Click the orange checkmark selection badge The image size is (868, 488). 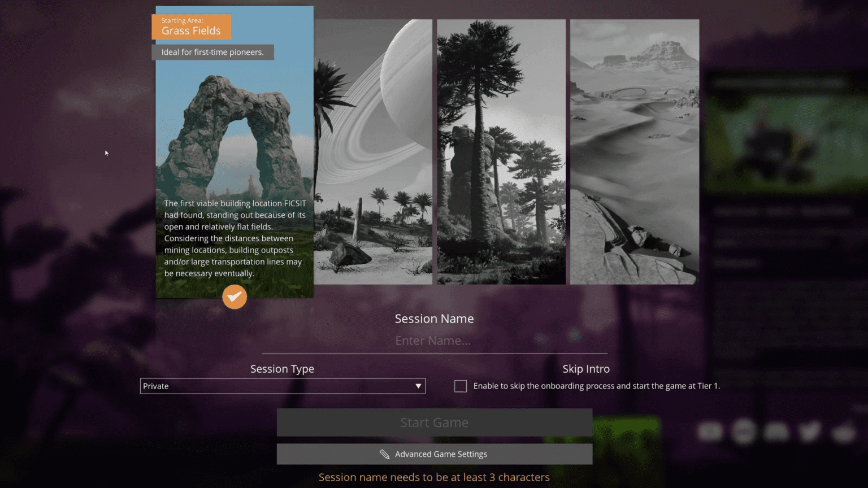click(x=235, y=297)
